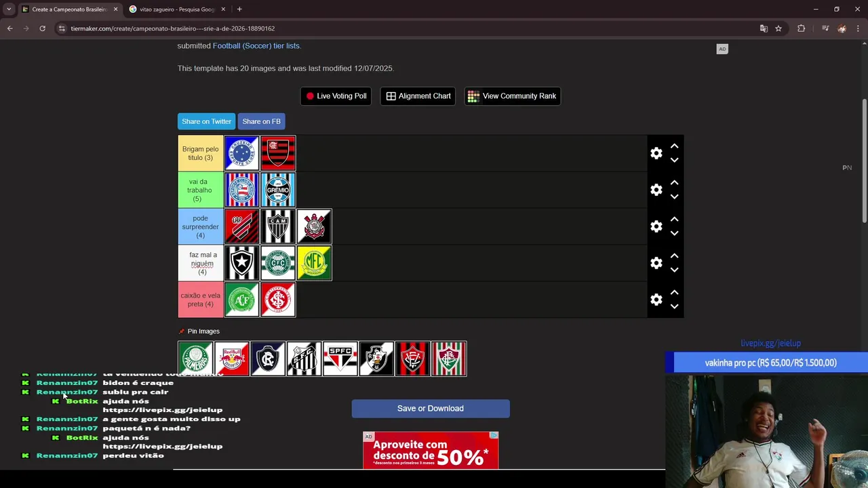
Task: Select the Flamengo crest in the title tier
Action: [x=278, y=153]
